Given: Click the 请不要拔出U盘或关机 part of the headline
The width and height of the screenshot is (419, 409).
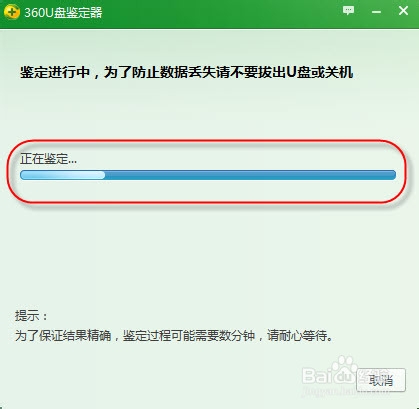Looking at the screenshot, I should point(284,72).
